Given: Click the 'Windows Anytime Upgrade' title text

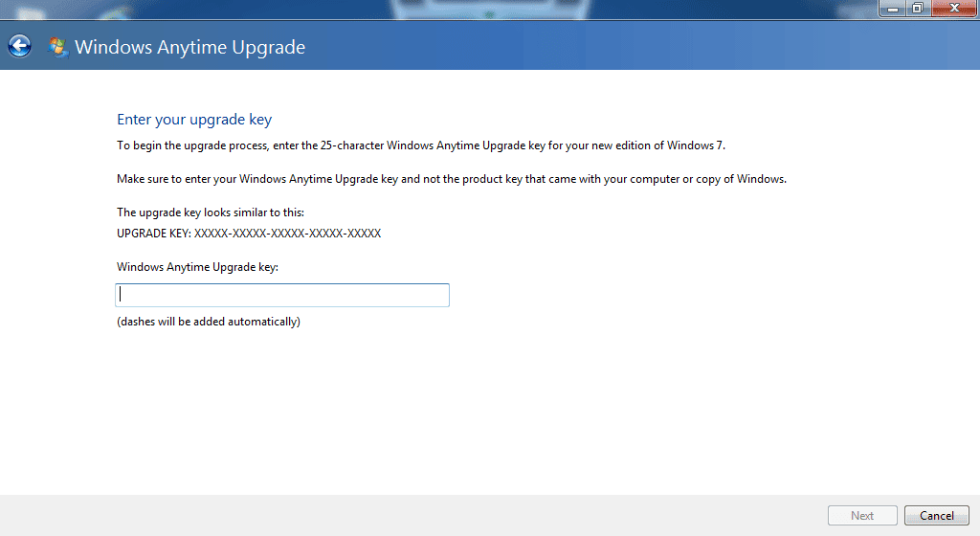Looking at the screenshot, I should point(190,48).
